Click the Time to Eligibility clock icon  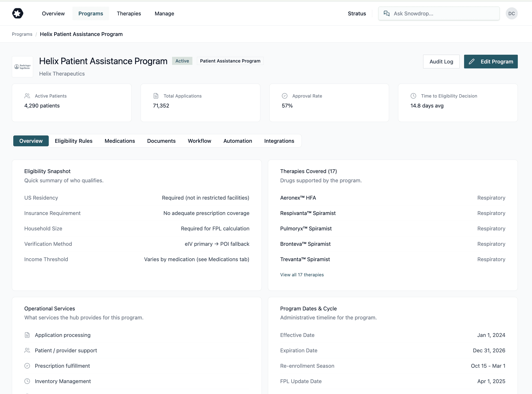click(x=413, y=96)
